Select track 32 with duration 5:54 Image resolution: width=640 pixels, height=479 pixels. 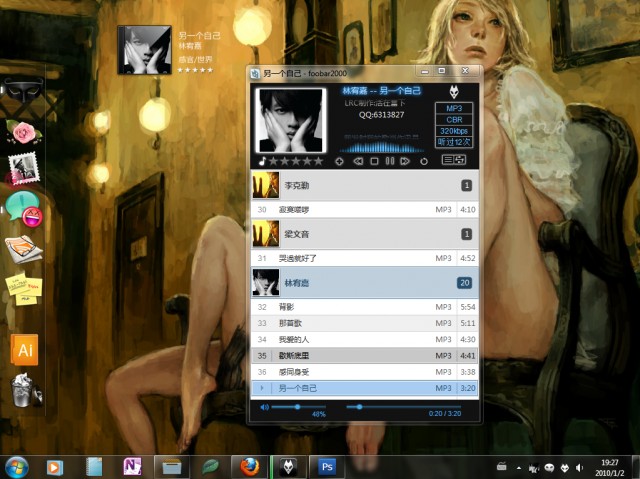click(x=364, y=307)
